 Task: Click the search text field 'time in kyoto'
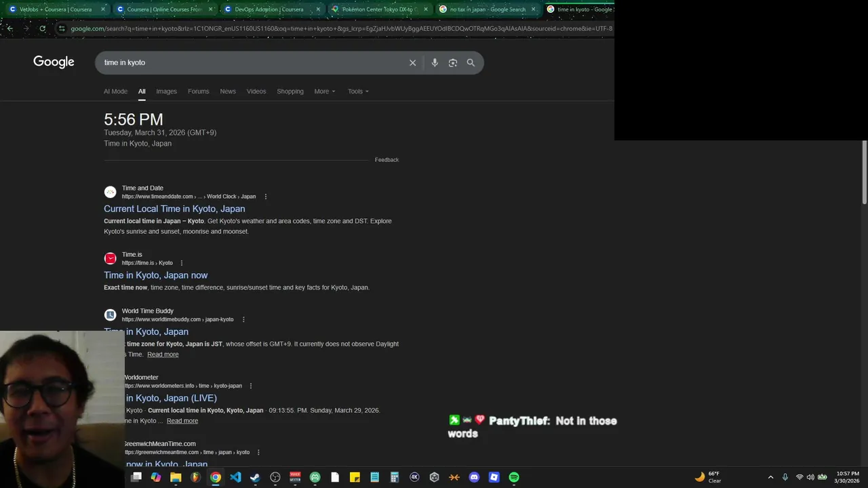(252, 62)
